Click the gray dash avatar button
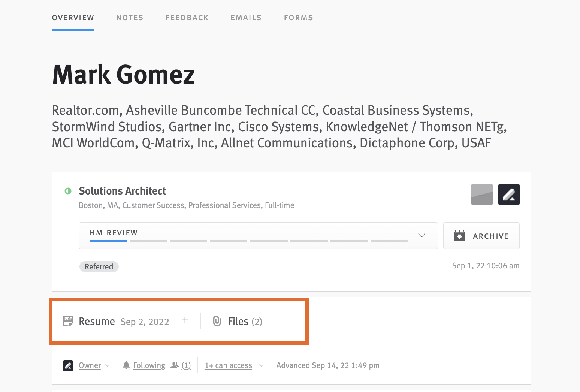The height and width of the screenshot is (392, 580). (482, 195)
